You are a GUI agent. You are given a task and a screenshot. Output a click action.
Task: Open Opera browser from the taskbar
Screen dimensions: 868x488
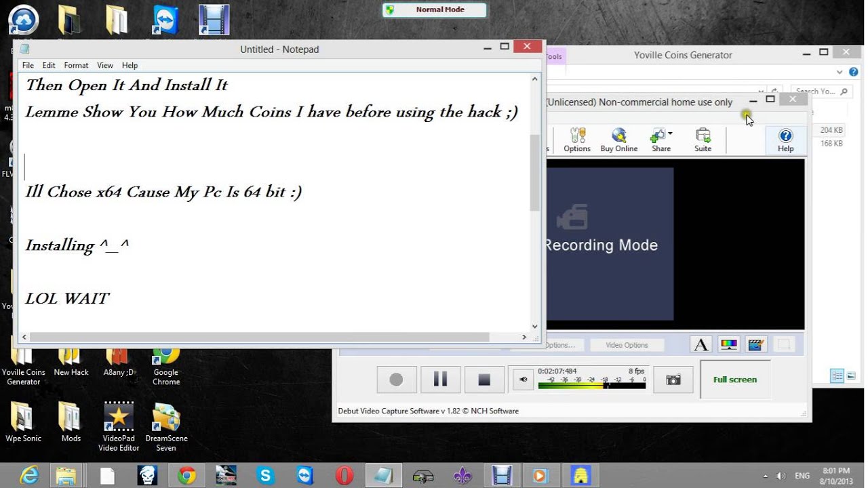coord(344,476)
